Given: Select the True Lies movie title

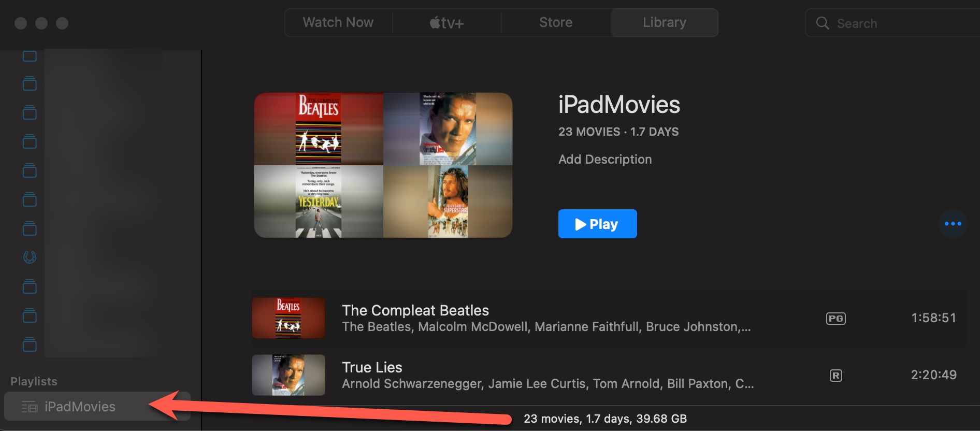Looking at the screenshot, I should tap(372, 367).
